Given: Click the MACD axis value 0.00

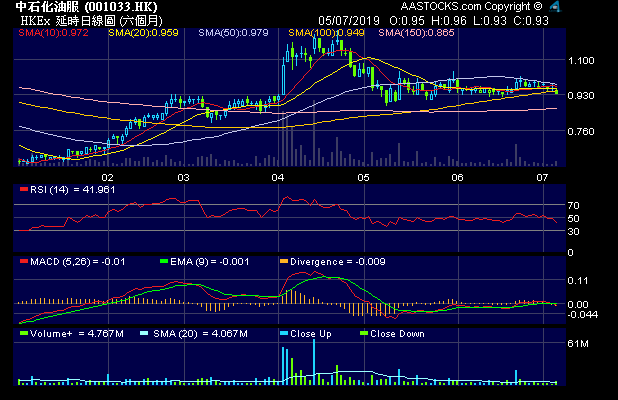Looking at the screenshot, I should tap(578, 304).
